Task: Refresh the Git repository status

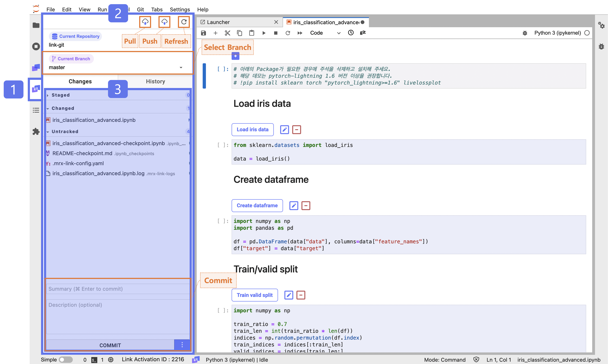Action: coord(184,22)
